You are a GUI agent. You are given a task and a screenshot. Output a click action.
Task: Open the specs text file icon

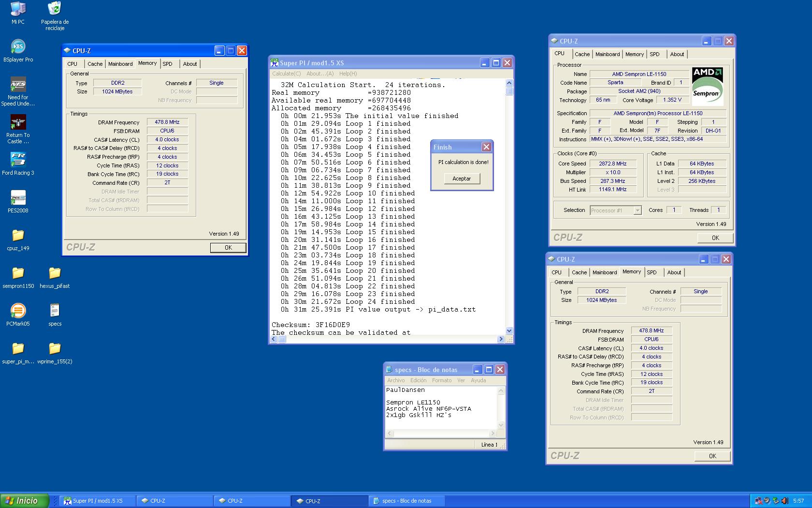click(55, 315)
